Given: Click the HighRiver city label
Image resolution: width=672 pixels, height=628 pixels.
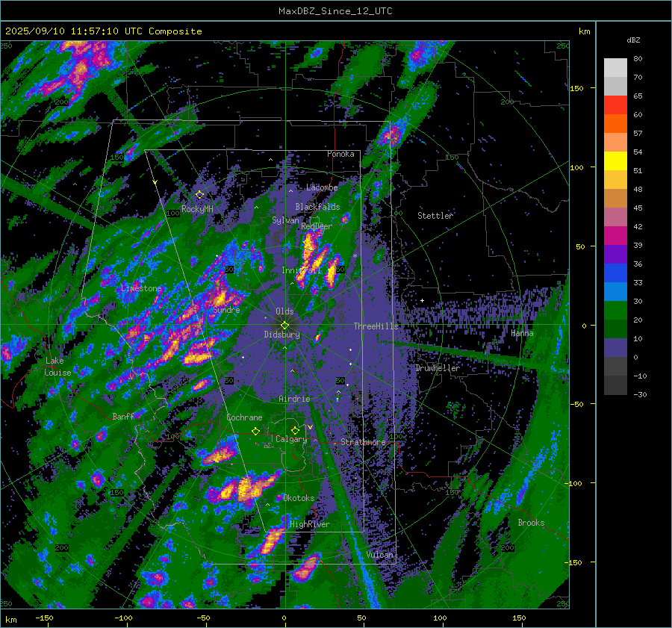Looking at the screenshot, I should pos(310,524).
